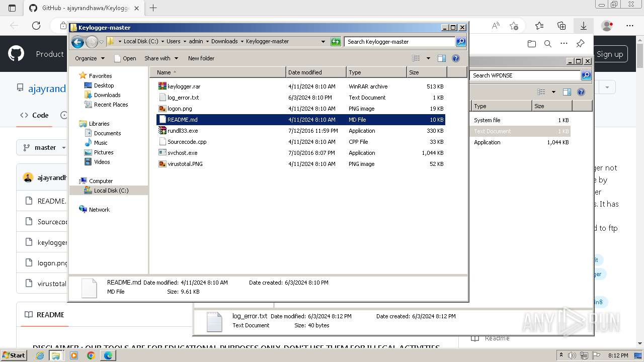Click the search magnifier in Keylogger-master window
This screenshot has width=644, height=362.
point(461,42)
